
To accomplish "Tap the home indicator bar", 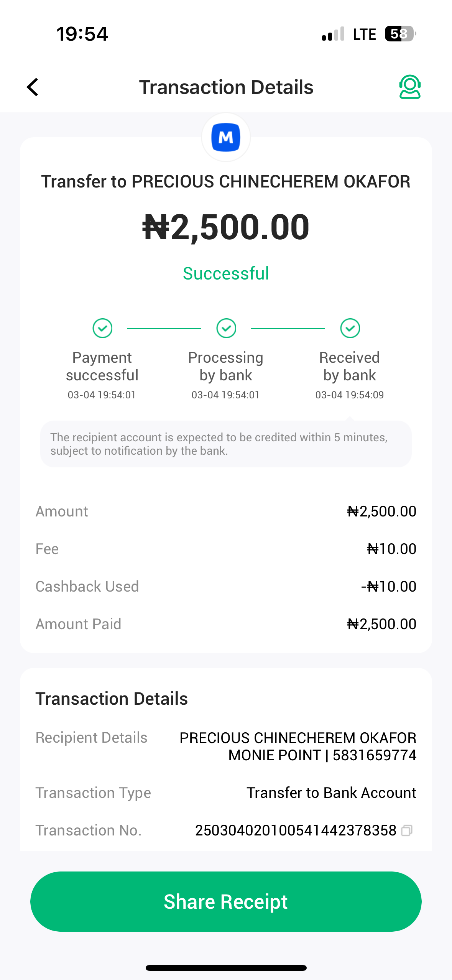I will pos(226,968).
